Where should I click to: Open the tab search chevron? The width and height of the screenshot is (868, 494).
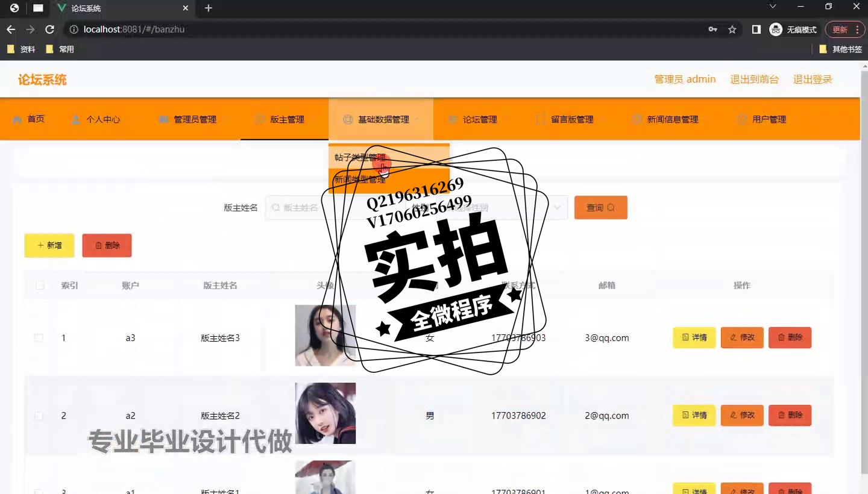tap(773, 7)
